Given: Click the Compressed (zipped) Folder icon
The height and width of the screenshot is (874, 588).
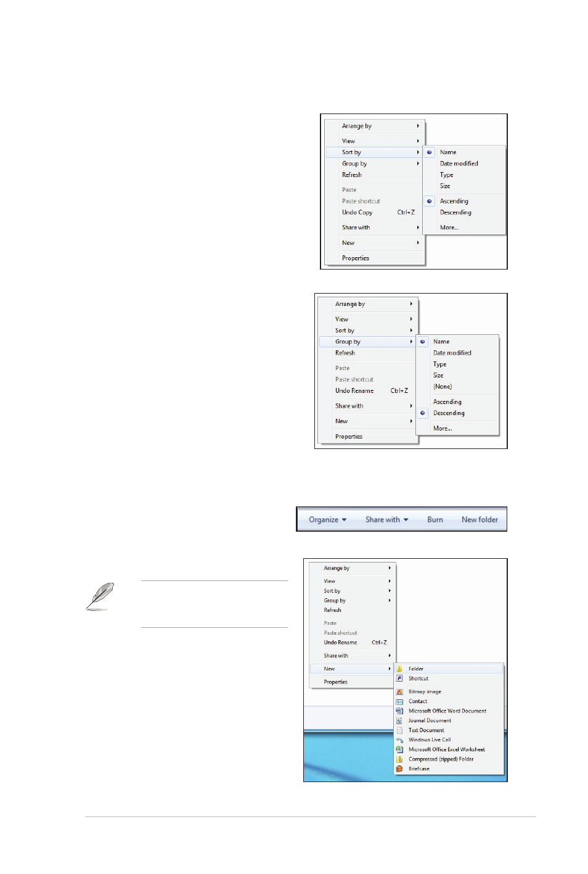Looking at the screenshot, I should click(399, 759).
